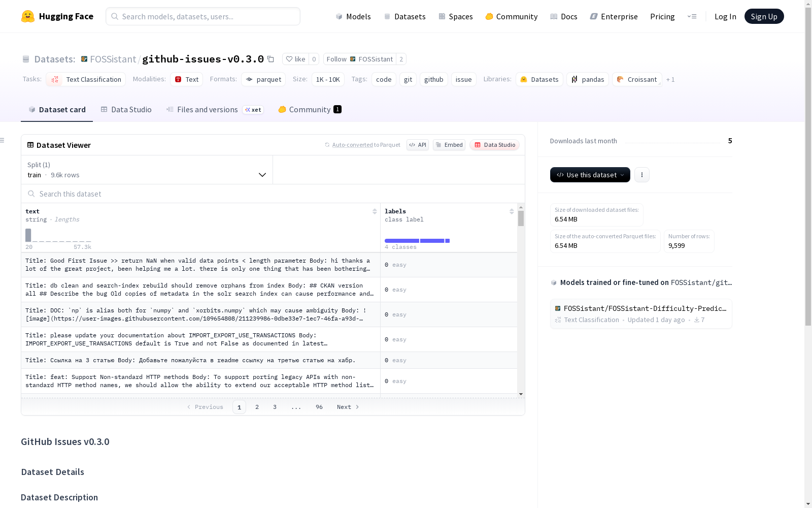Click the issue tag

pyautogui.click(x=464, y=79)
